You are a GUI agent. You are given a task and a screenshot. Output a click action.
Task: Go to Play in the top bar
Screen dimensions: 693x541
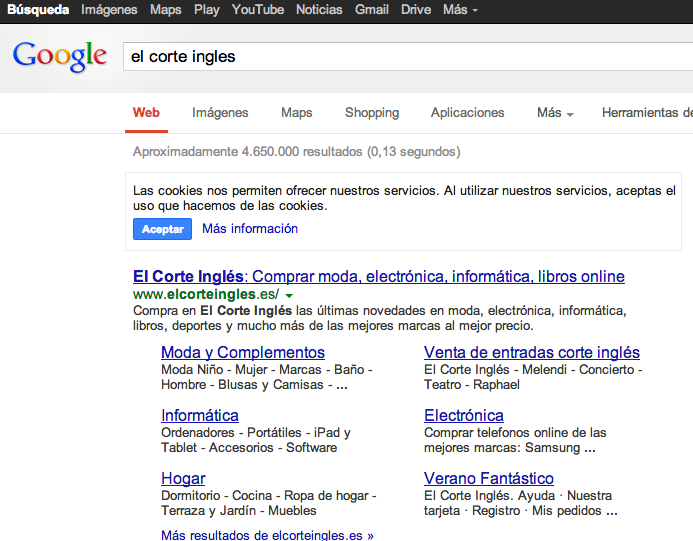click(x=206, y=10)
